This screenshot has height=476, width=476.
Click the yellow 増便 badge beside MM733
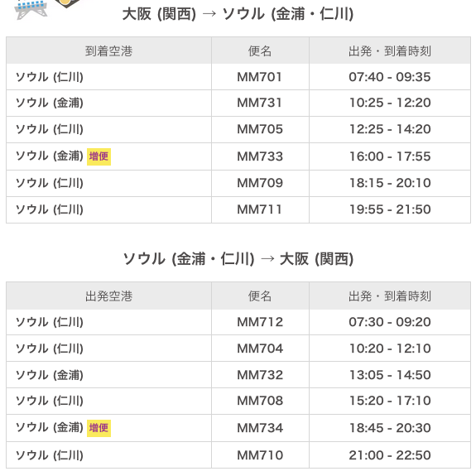point(99,156)
